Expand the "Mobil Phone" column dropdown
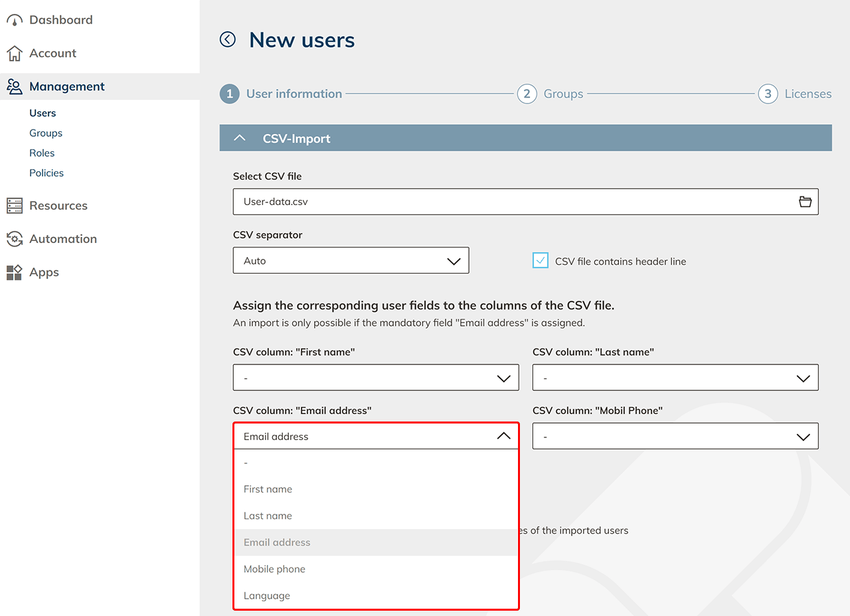The image size is (850, 616). [675, 437]
